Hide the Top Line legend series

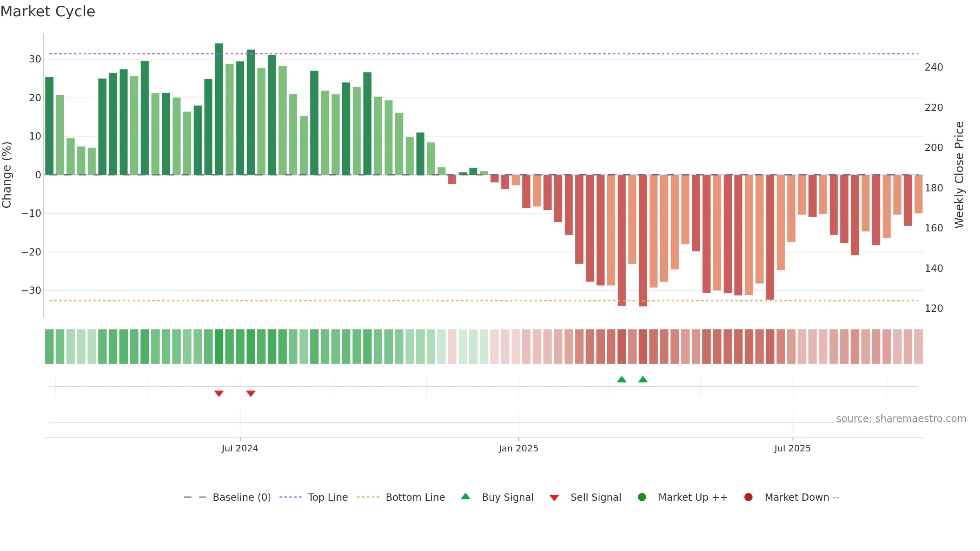[314, 497]
